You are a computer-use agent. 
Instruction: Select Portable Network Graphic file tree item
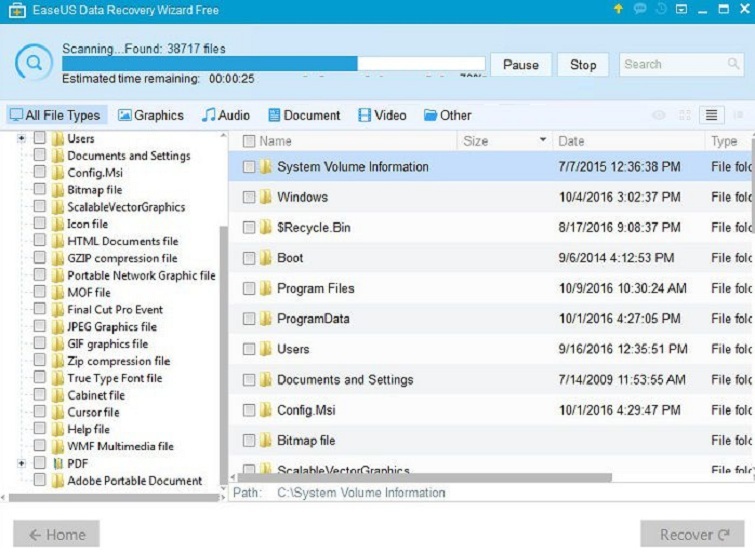141,275
